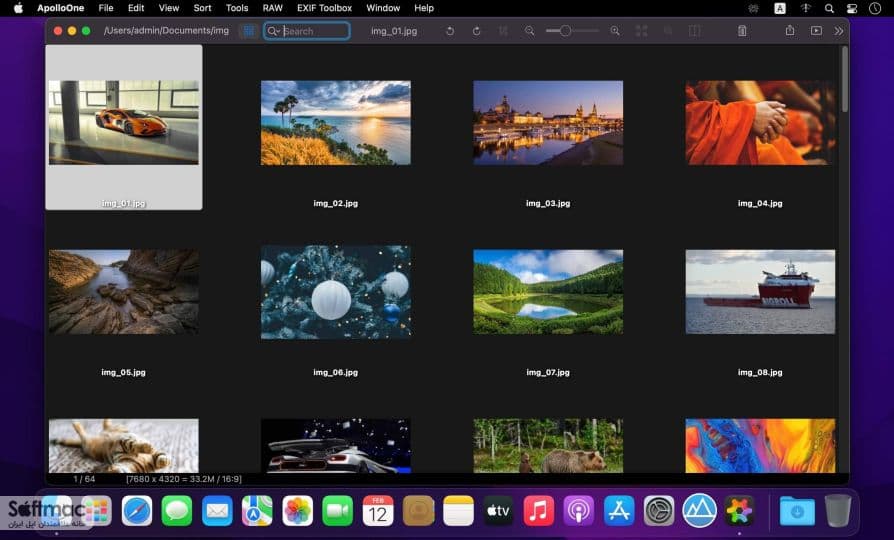Select the img_04.jpg monk thumbnail

click(x=760, y=123)
